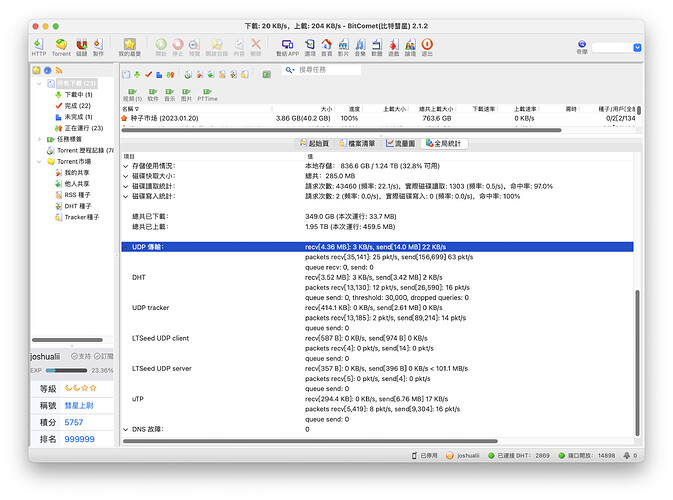Select 下載中 (1) in sidebar
673x500 pixels.
tap(74, 94)
